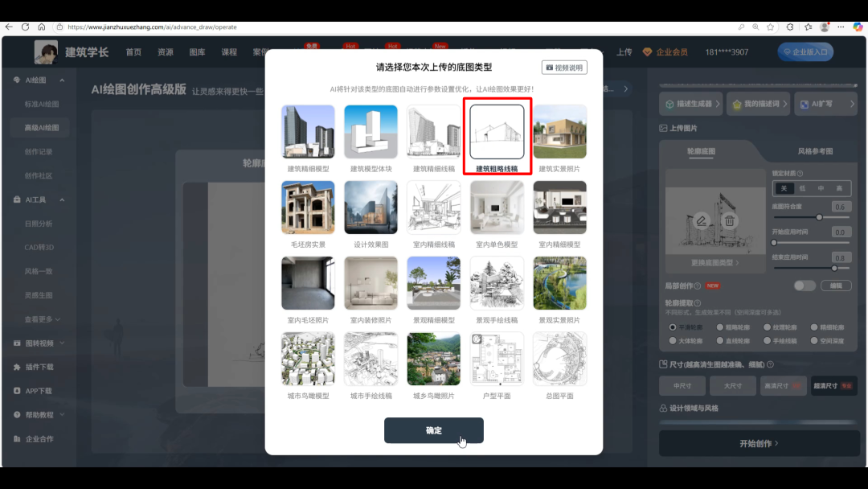Click the 企业合作 sidebar icon
This screenshot has height=489, width=868.
[x=17, y=438]
